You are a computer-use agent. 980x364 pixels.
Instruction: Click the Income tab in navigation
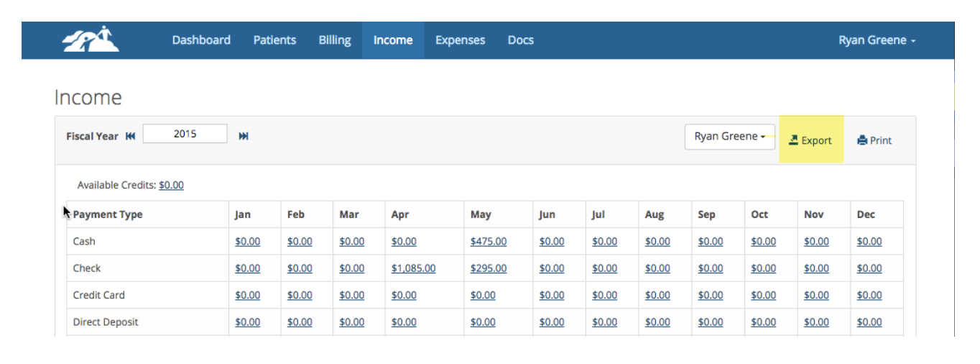pyautogui.click(x=393, y=40)
